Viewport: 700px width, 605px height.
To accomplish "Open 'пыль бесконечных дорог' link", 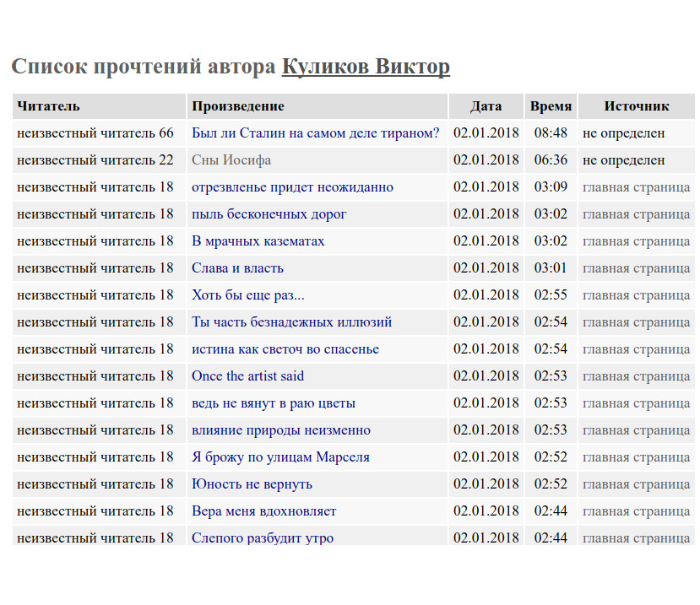I will [269, 214].
